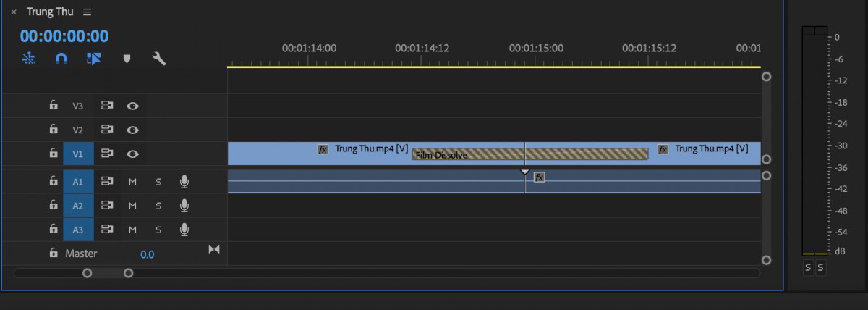Screen dimensions: 868x310
Task: Open Timeline Display Settings wrench
Action: click(159, 59)
